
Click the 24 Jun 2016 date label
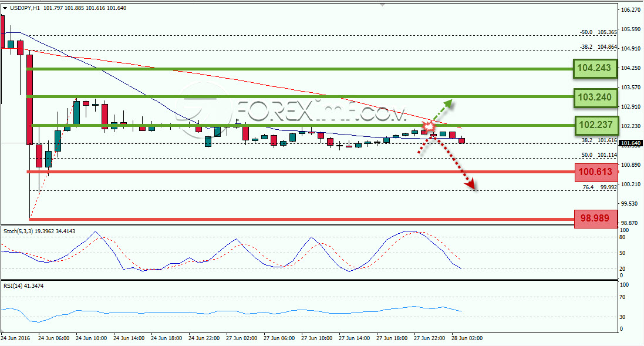click(x=16, y=338)
